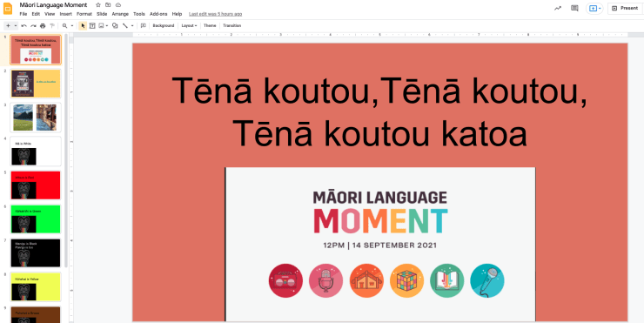Click the boombox radio circle icon in image
The width and height of the screenshot is (644, 323).
[x=285, y=280]
